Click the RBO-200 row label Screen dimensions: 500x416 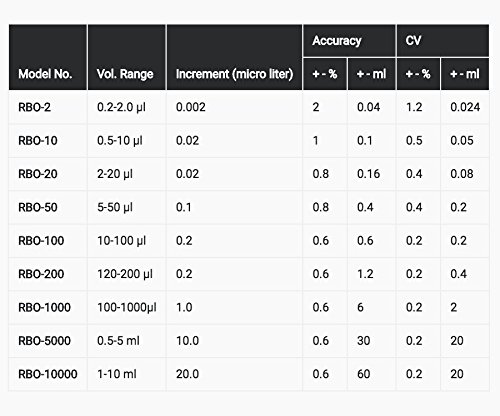(41, 274)
